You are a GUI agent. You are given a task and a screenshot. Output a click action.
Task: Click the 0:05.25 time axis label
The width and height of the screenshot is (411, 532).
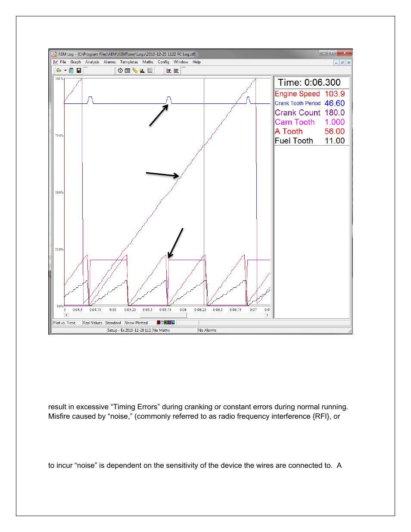pyautogui.click(x=130, y=310)
